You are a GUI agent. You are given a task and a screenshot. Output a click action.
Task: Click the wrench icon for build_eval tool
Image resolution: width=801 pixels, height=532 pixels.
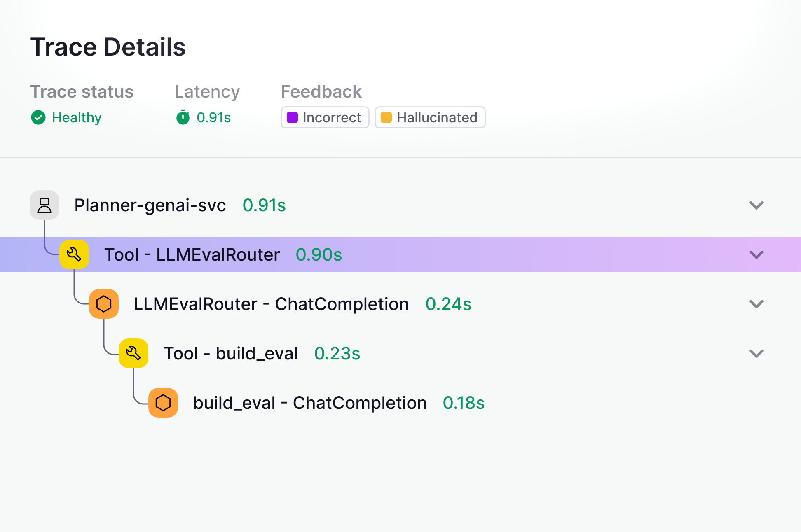point(133,353)
